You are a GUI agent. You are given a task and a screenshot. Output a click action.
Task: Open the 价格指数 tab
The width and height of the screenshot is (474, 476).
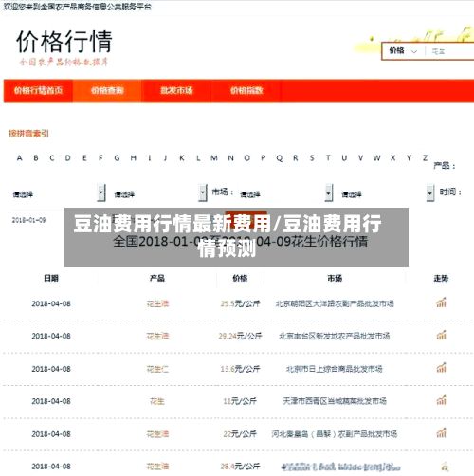[x=246, y=91]
